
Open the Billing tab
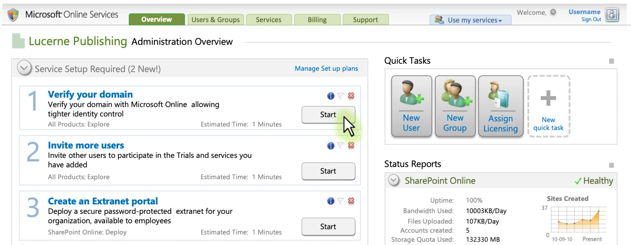tap(317, 20)
